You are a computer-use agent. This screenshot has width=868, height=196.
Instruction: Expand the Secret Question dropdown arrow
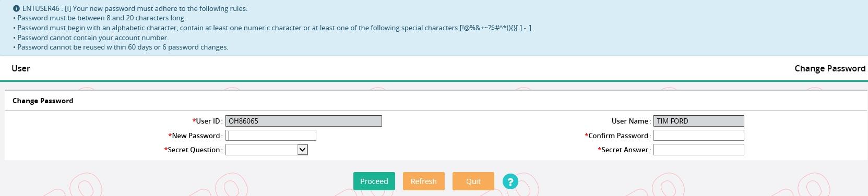[x=302, y=150]
